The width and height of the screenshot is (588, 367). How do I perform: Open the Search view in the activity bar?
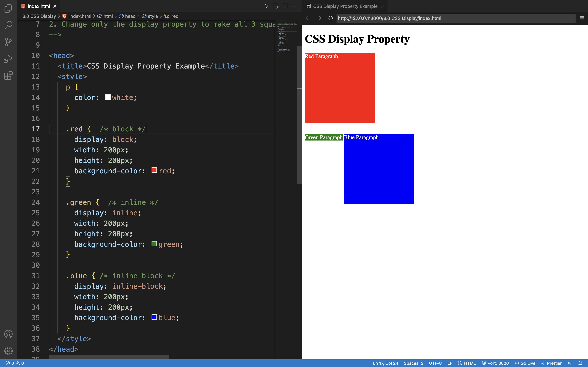pyautogui.click(x=8, y=25)
